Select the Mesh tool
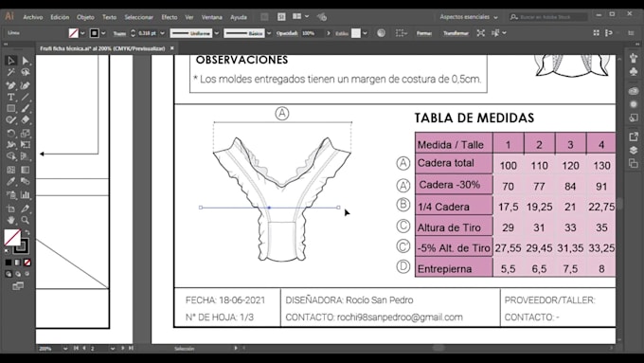644x363 pixels. point(10,170)
